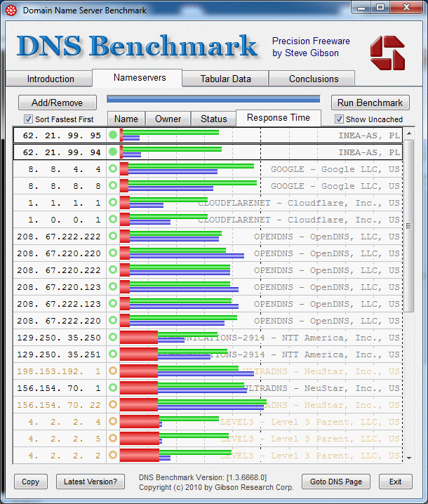This screenshot has height=504, width=428.
Task: Click the status ring for 129.250.35.250
Action: (x=113, y=337)
